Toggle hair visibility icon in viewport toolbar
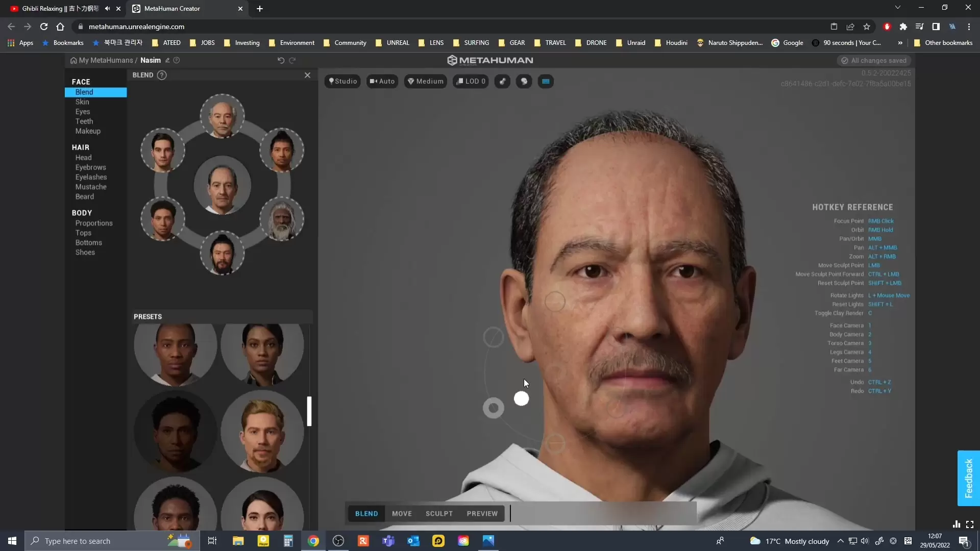980x551 pixels. point(503,81)
